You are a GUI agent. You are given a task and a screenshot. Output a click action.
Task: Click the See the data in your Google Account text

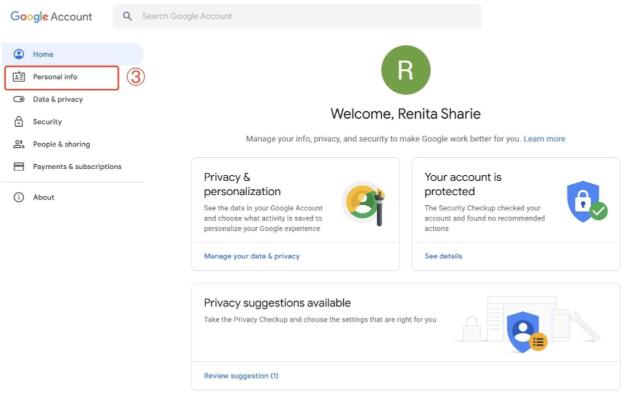click(x=263, y=218)
